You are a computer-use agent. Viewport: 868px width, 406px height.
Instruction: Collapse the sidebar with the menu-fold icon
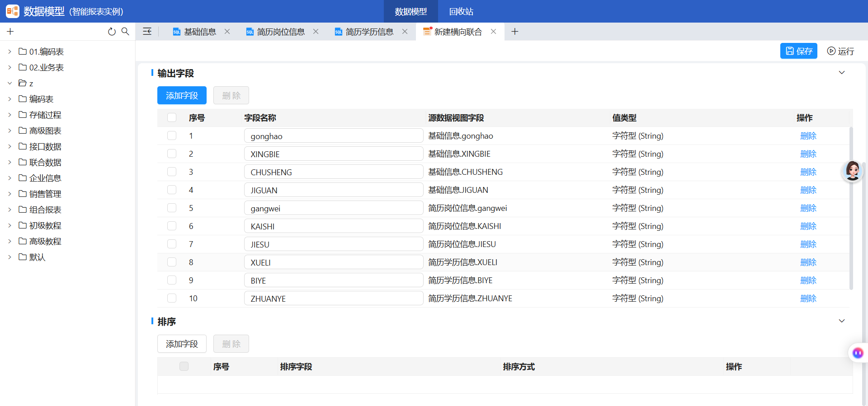(147, 32)
